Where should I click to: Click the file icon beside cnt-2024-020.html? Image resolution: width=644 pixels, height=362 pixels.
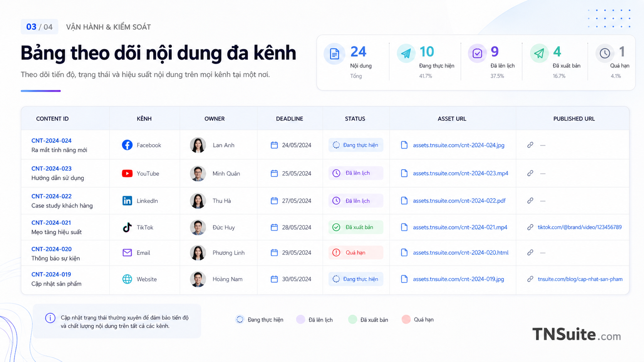[x=404, y=253]
